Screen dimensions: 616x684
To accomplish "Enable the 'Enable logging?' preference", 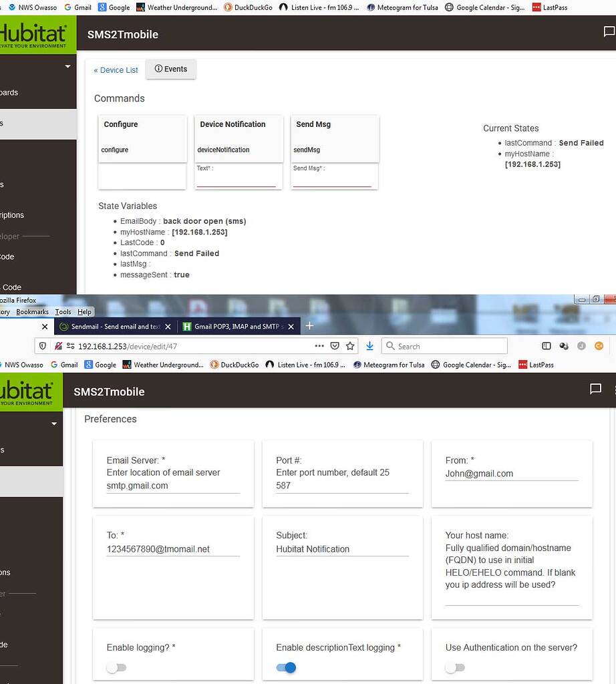I will [117, 667].
